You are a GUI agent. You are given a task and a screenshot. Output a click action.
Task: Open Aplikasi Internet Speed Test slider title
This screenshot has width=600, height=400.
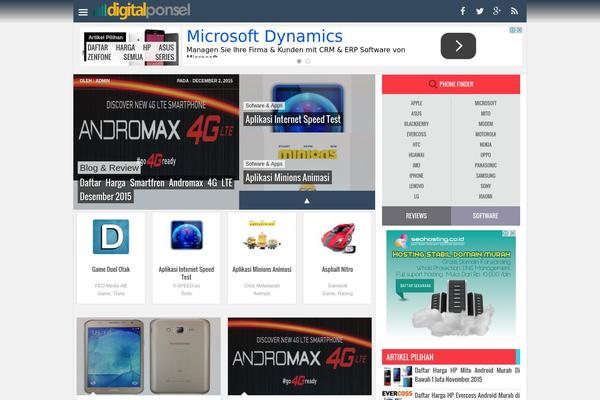point(293,119)
